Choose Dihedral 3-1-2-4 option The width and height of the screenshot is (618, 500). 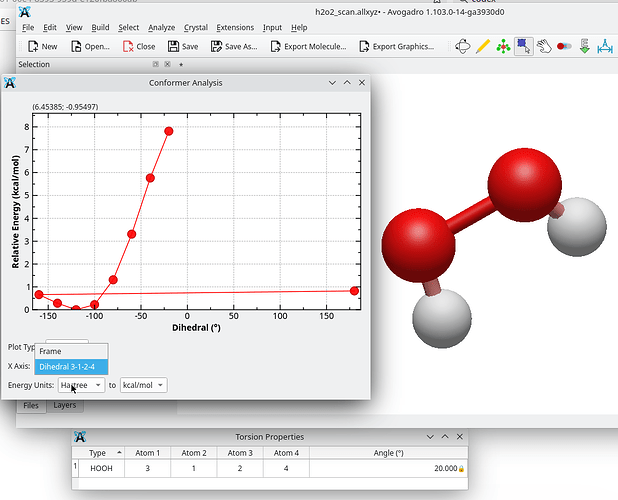pyautogui.click(x=71, y=367)
